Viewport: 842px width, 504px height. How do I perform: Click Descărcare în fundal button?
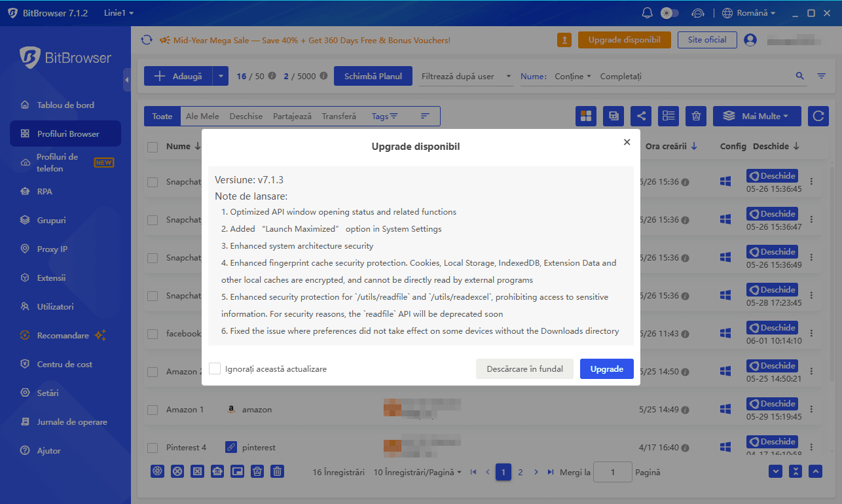[x=524, y=369]
